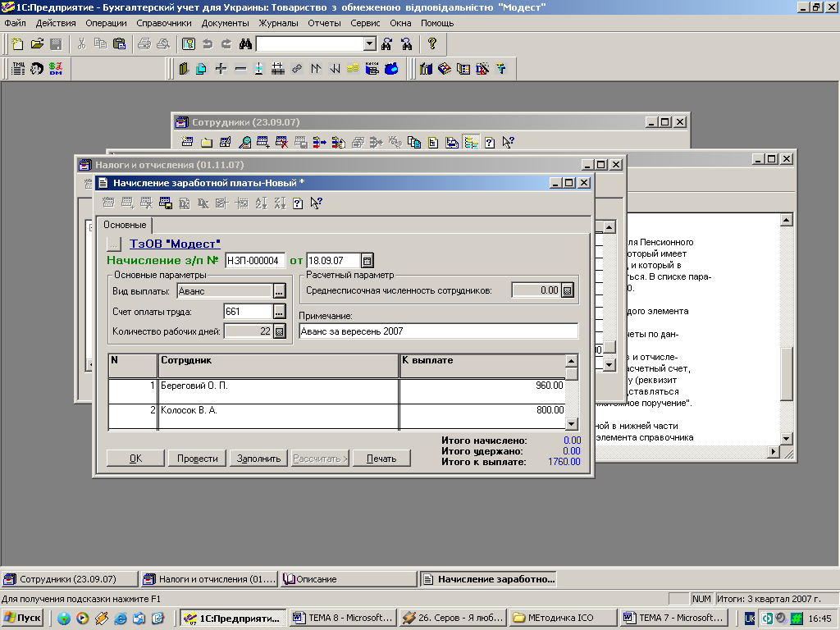Open the Документы menu

tap(225, 23)
